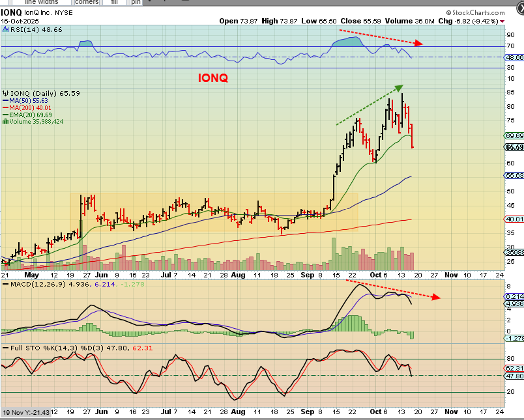Click the 4.936 MACD axis tag
Screen dimensions: 524x420
[514, 303]
